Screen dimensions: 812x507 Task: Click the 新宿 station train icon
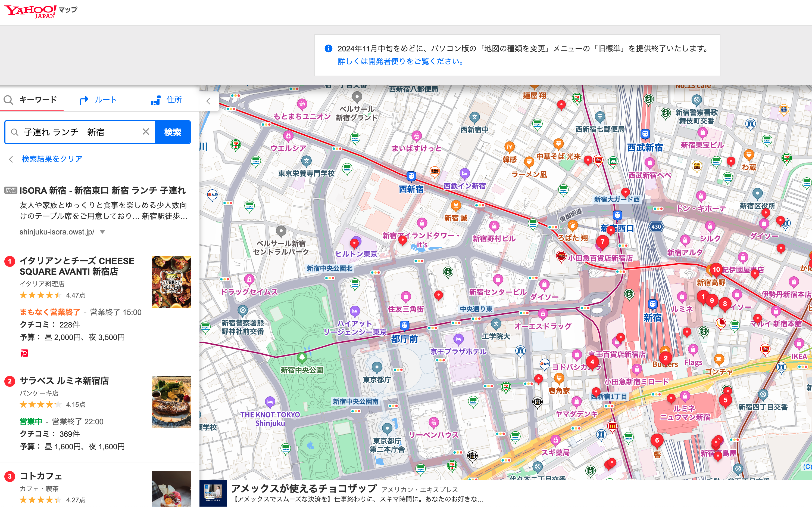[652, 304]
